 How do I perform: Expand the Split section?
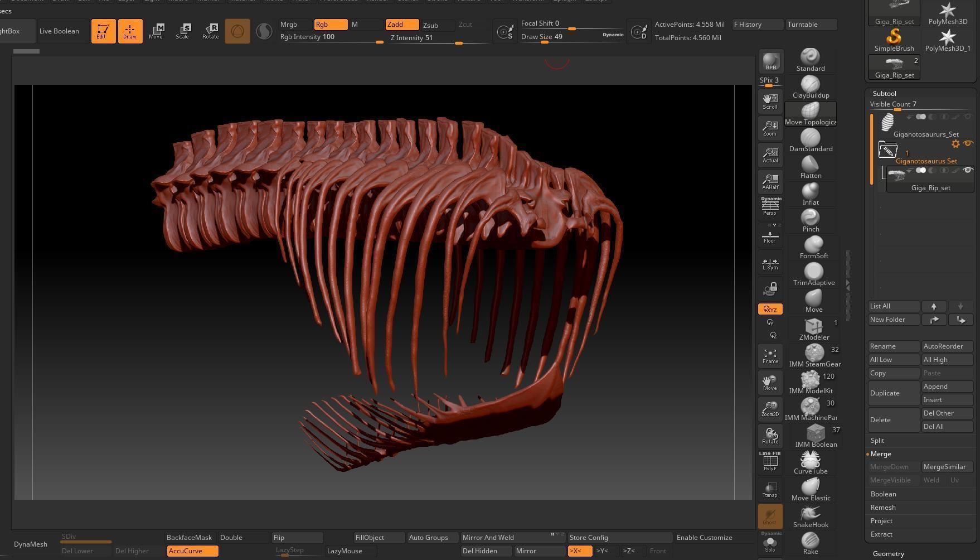click(x=877, y=441)
